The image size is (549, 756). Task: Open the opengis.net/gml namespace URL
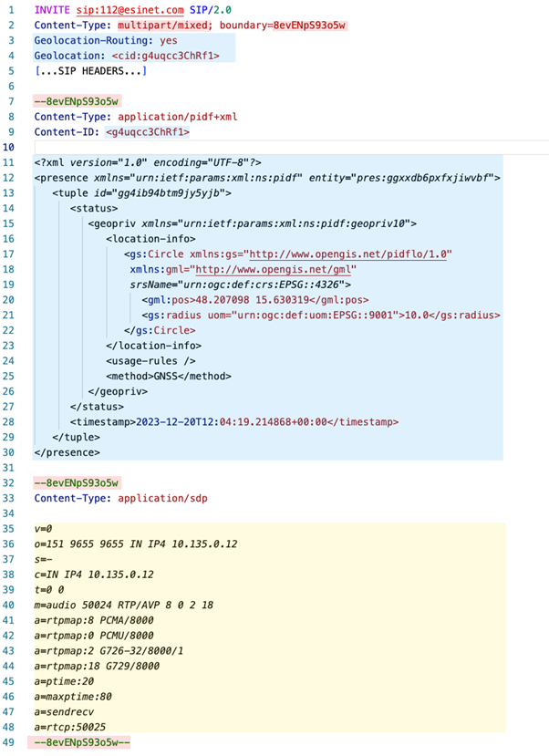(274, 270)
